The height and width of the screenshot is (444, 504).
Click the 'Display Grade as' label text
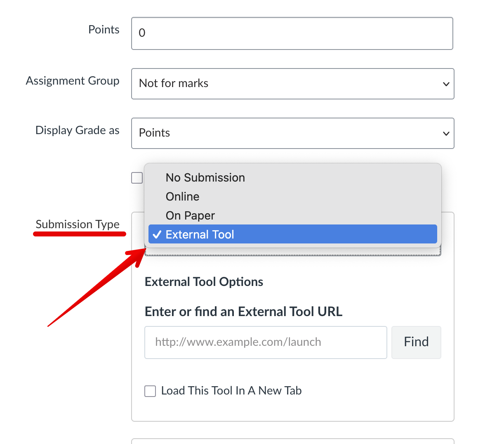(x=78, y=130)
